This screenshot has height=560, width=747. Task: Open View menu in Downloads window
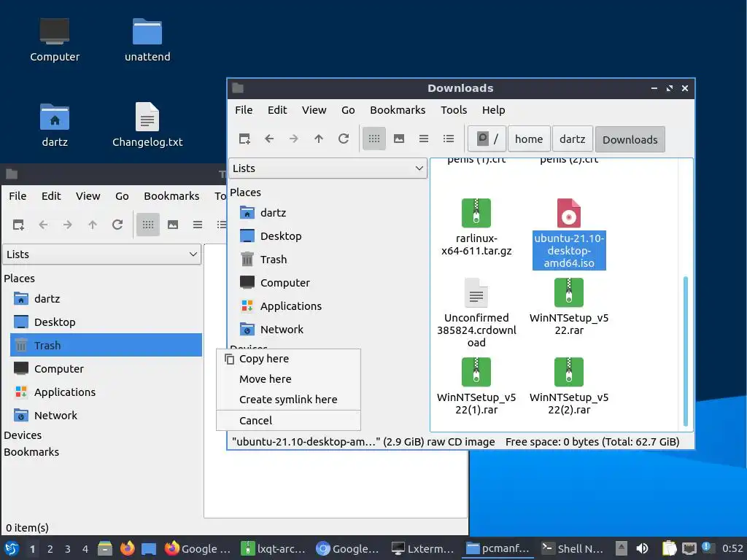click(x=314, y=110)
